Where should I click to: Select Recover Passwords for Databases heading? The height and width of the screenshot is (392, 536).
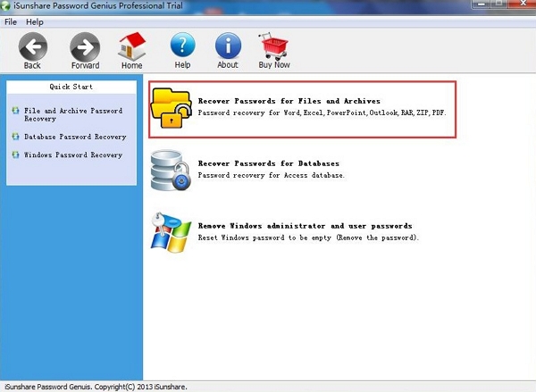click(x=269, y=163)
